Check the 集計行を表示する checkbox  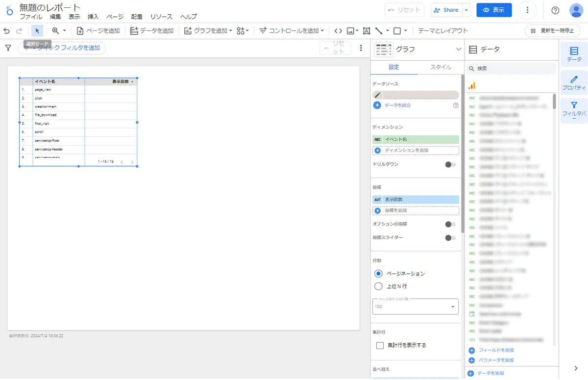380,345
